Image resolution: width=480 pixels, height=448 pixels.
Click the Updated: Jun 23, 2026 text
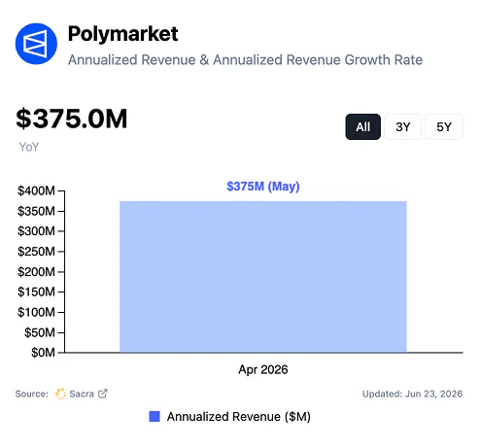pos(412,394)
